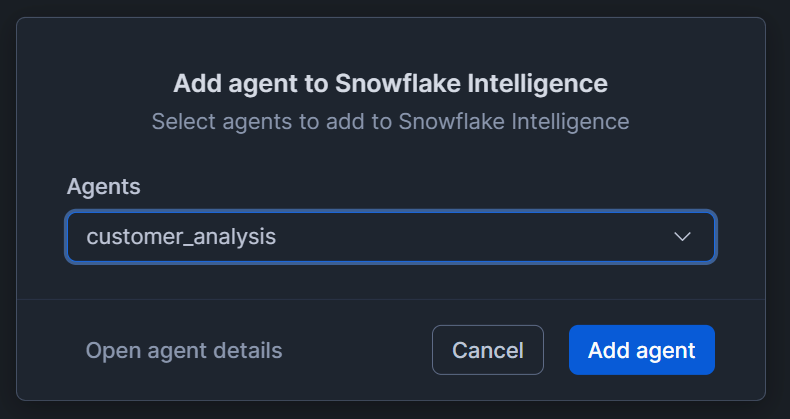Click the Add agent button

click(x=641, y=350)
